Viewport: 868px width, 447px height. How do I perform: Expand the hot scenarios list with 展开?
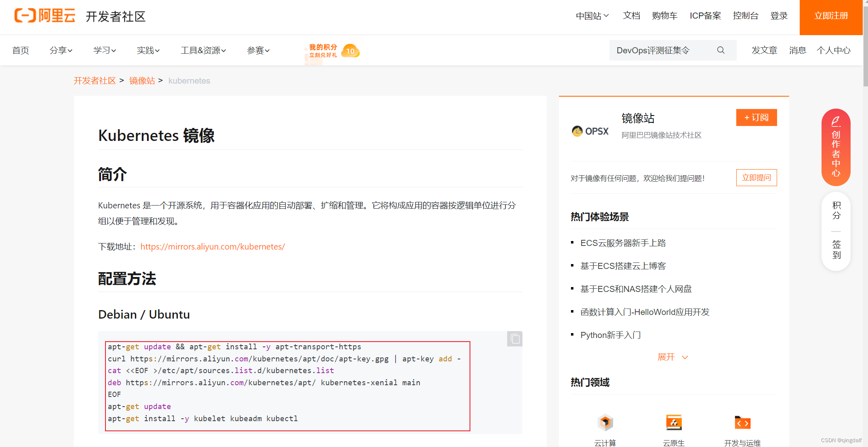673,357
